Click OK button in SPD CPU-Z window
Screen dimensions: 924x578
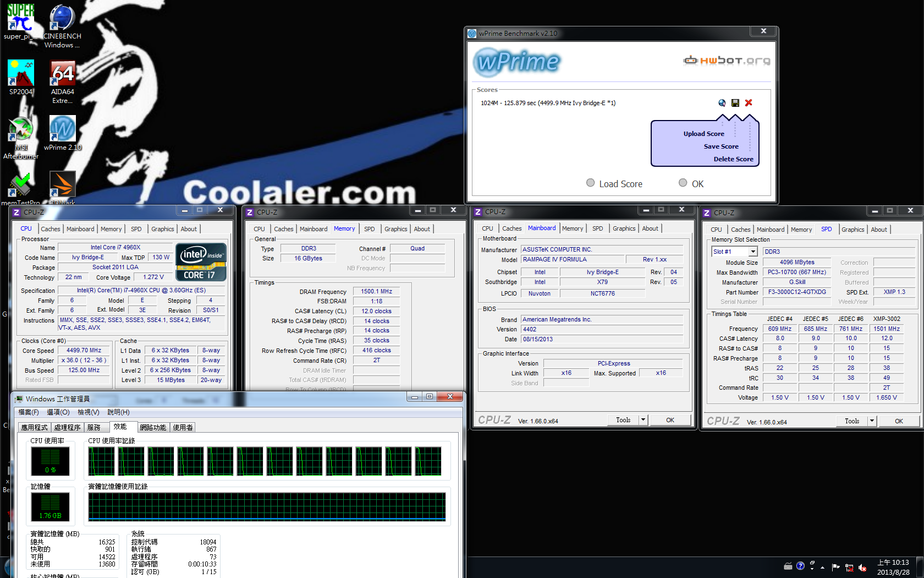899,421
